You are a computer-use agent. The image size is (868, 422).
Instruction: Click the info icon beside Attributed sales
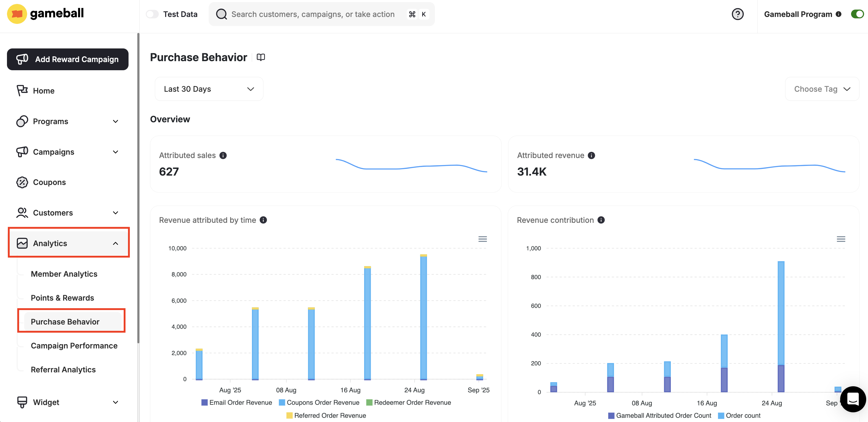tap(223, 156)
